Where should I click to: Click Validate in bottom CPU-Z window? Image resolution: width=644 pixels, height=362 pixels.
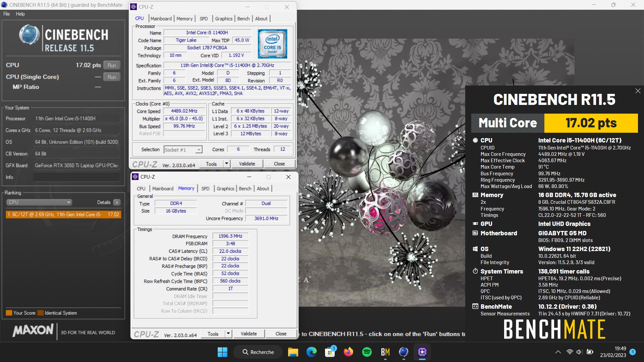(x=249, y=334)
